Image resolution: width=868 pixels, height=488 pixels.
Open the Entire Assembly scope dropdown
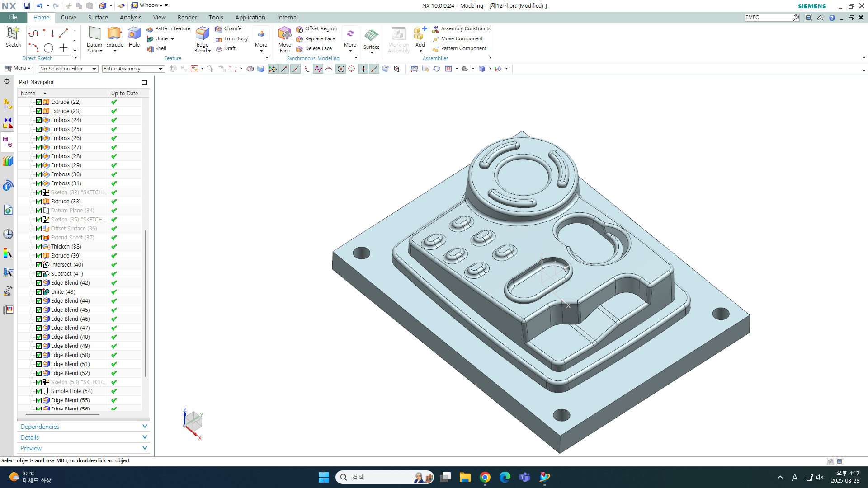(133, 69)
